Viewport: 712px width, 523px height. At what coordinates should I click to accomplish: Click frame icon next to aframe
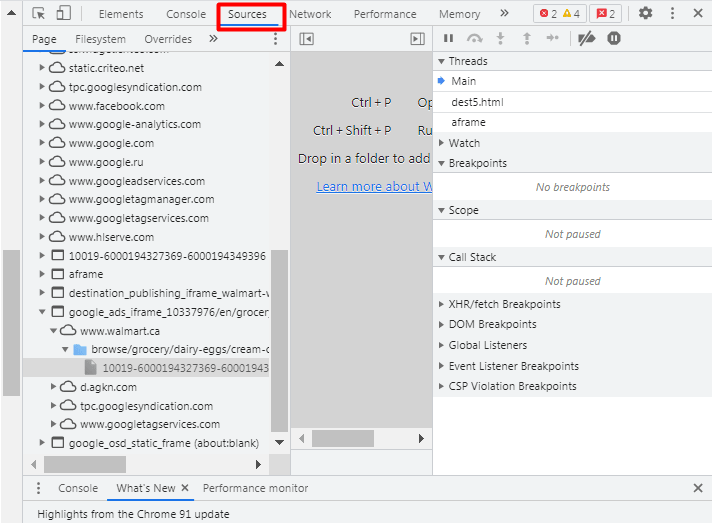58,274
